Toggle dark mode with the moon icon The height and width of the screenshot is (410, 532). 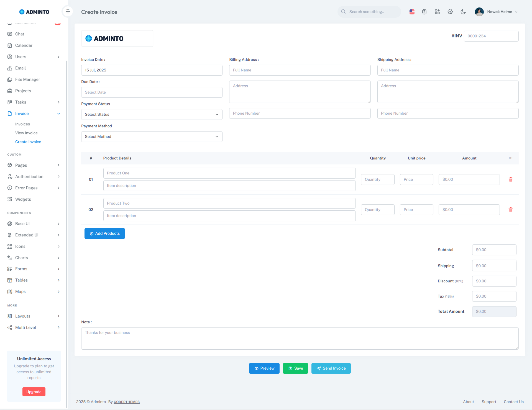tap(463, 12)
